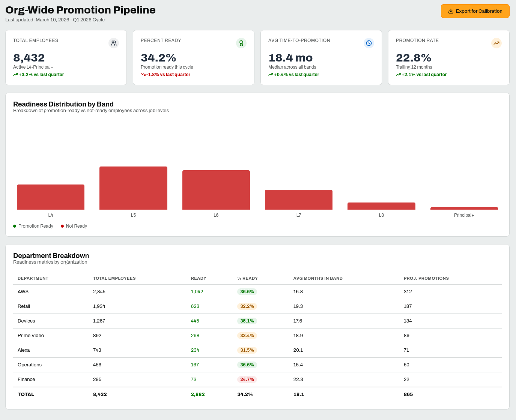Click the award ribbon icon in Percent Ready card

tap(241, 43)
